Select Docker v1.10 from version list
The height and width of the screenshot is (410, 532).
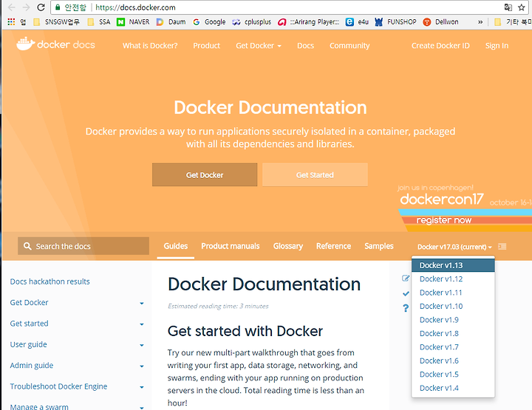(x=453, y=306)
